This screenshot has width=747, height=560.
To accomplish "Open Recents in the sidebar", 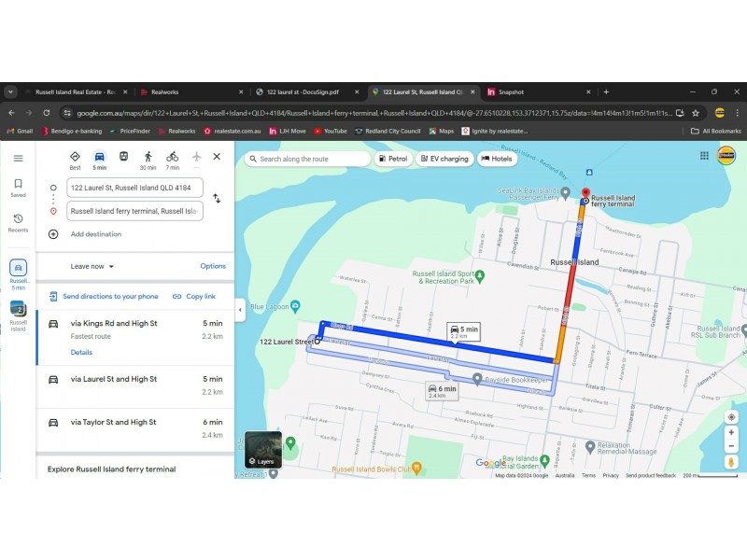I will [18, 222].
